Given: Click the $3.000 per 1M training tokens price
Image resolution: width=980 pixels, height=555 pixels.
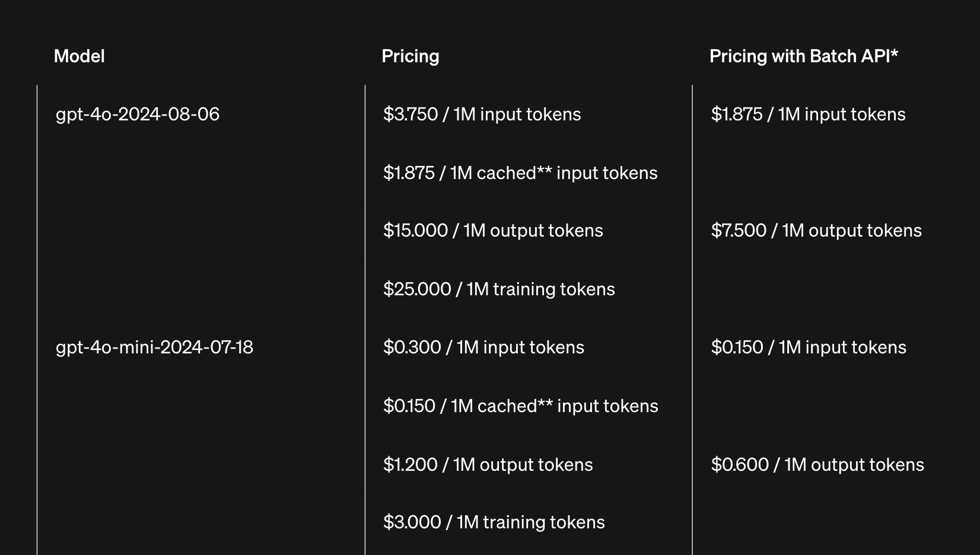Looking at the screenshot, I should pos(494,522).
